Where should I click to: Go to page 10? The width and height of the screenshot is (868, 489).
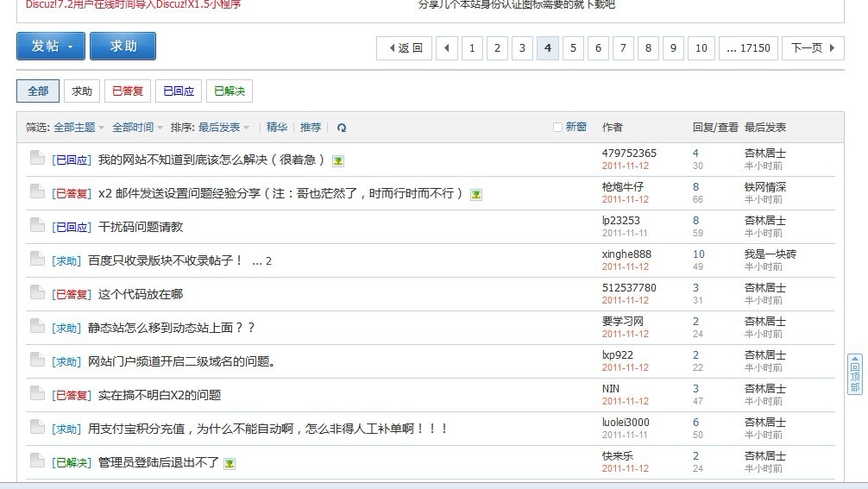click(x=701, y=48)
